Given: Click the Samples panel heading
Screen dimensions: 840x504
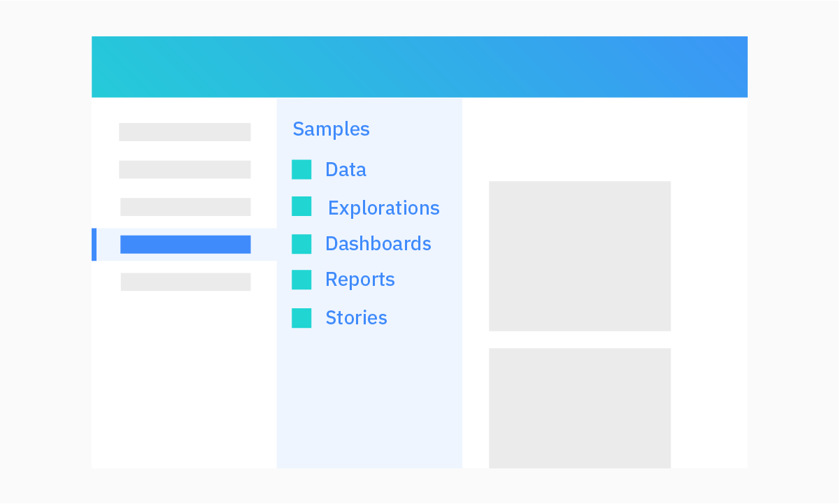Looking at the screenshot, I should [331, 129].
